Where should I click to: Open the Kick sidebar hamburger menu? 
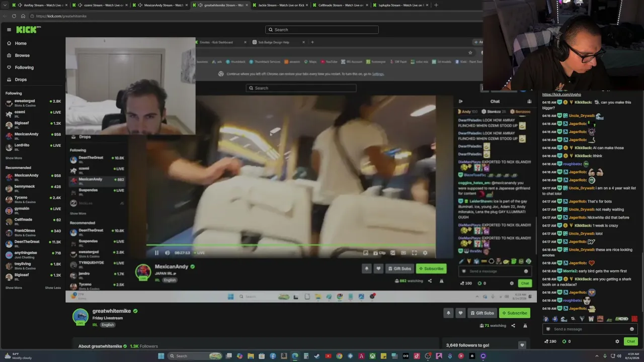click(x=9, y=30)
